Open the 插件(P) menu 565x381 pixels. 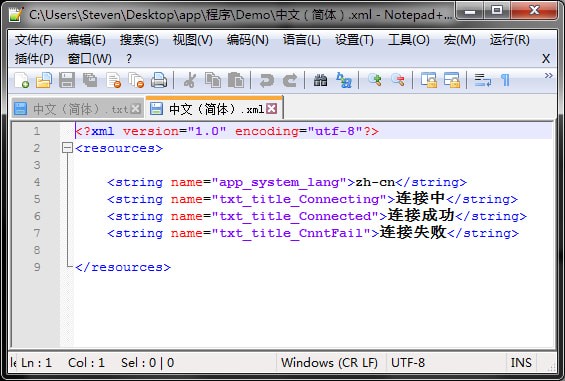[x=34, y=59]
